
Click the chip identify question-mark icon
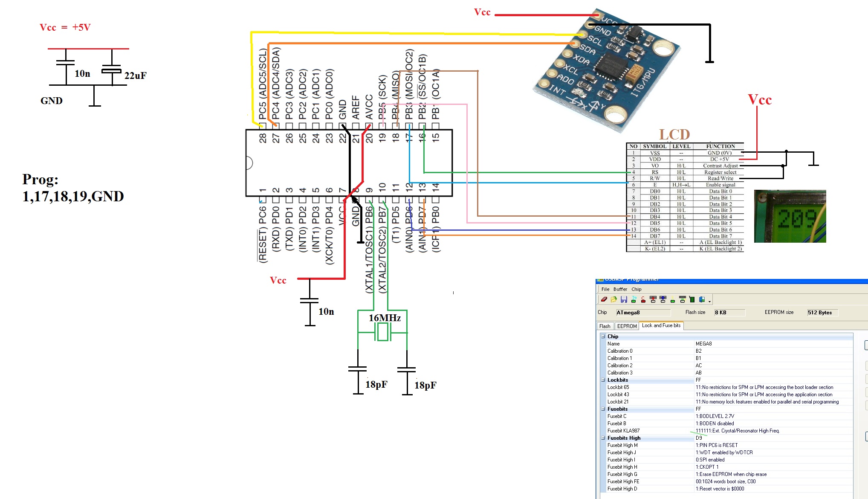click(634, 299)
